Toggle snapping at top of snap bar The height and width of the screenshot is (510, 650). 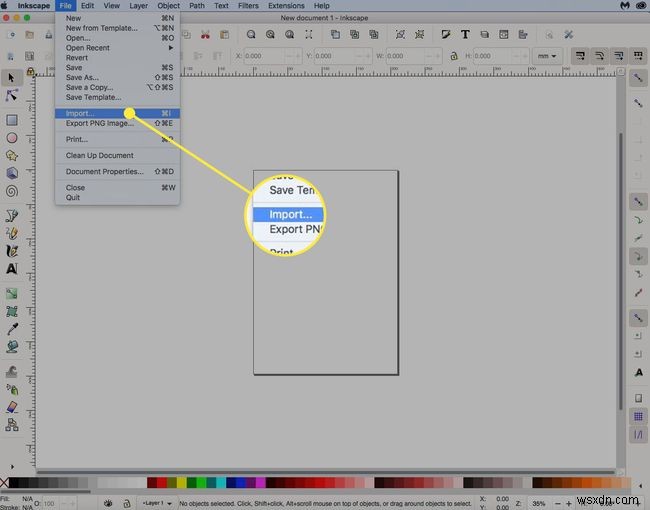pyautogui.click(x=638, y=78)
